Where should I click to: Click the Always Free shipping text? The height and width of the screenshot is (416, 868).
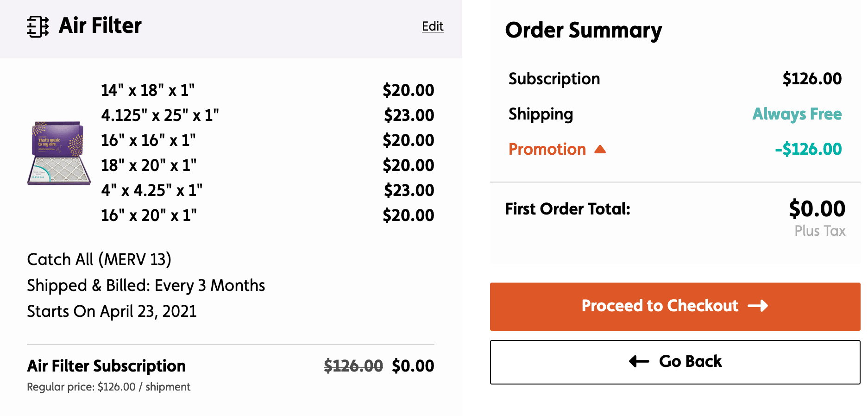click(797, 114)
